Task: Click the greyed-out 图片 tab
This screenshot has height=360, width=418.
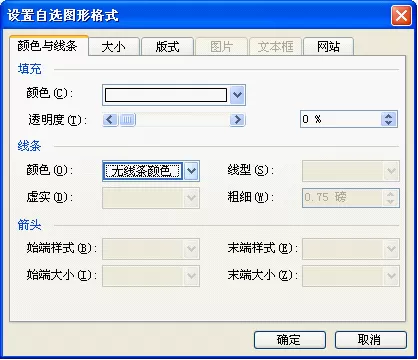Action: click(221, 46)
